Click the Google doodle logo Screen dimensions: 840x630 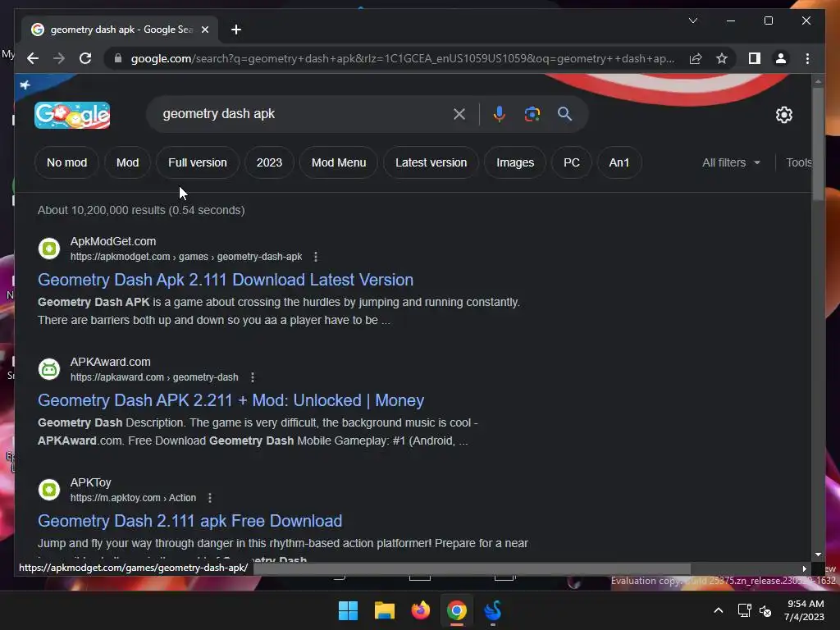point(72,115)
